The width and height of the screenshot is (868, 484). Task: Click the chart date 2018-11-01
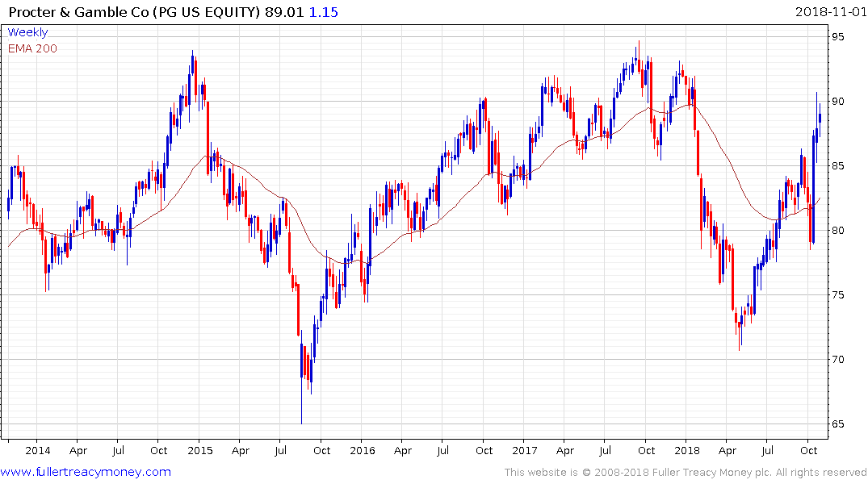click(x=830, y=11)
